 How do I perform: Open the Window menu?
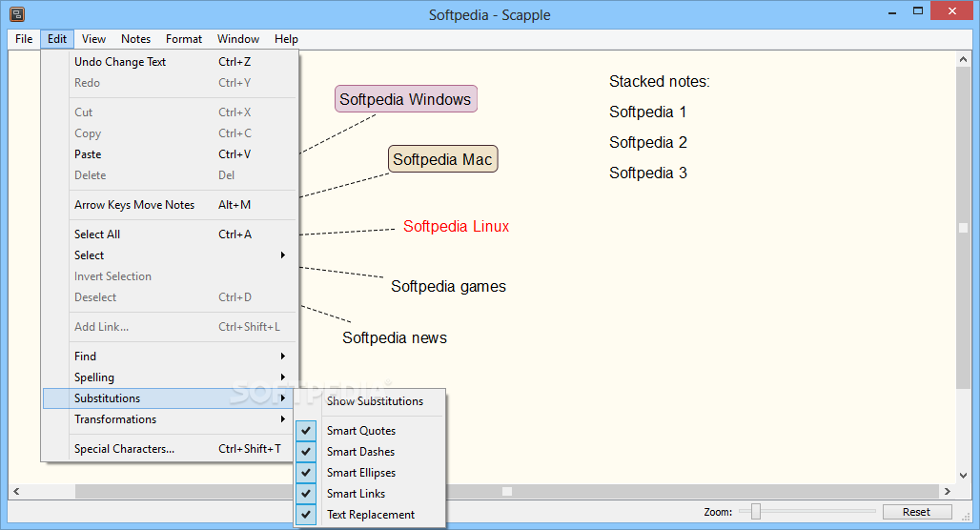coord(238,39)
